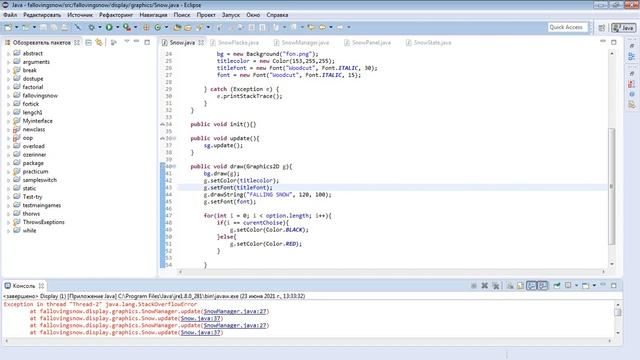
Task: Toggle Show Console on standard error change
Action: 542,286
